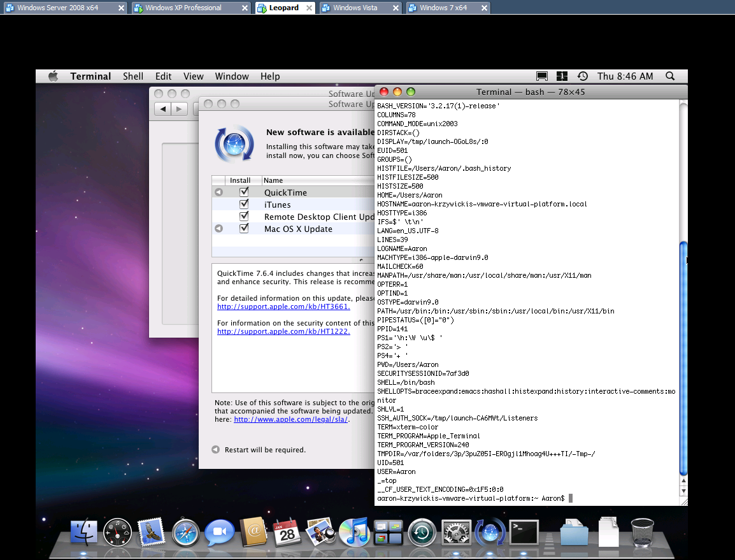Click the VMware tools menu bar icon
This screenshot has height=560, width=735.
click(x=562, y=76)
